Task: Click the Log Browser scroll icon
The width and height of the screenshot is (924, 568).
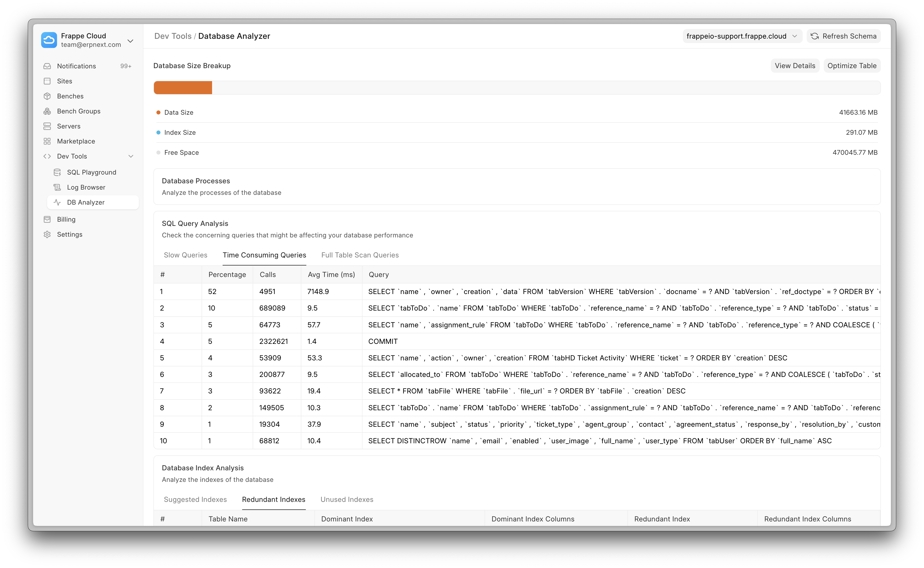Action: (57, 187)
